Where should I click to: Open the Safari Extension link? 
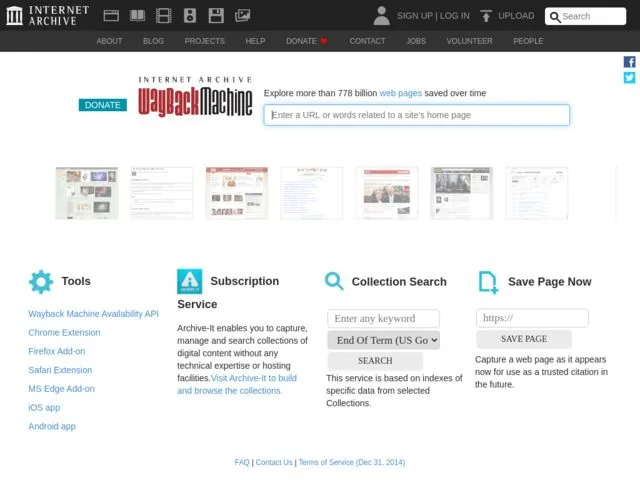pos(60,370)
